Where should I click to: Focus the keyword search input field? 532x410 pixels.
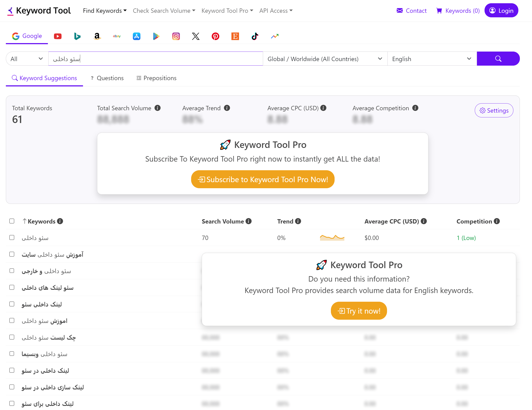pyautogui.click(x=155, y=59)
